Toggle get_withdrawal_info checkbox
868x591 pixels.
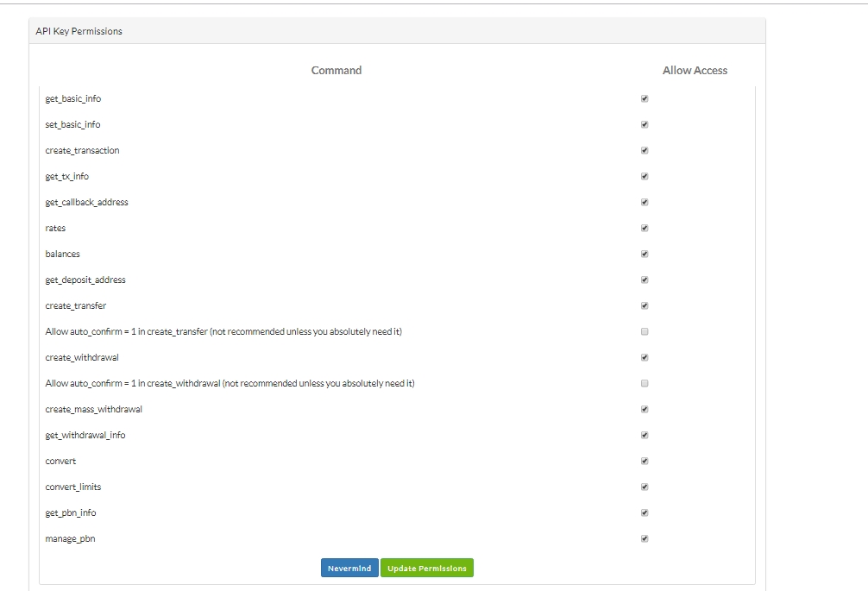coord(645,435)
